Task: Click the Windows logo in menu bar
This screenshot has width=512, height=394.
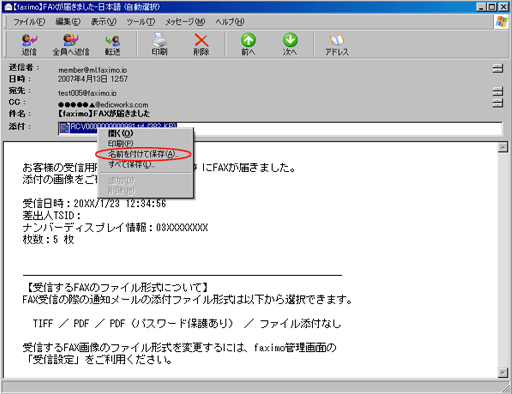Action: pyautogui.click(x=502, y=22)
